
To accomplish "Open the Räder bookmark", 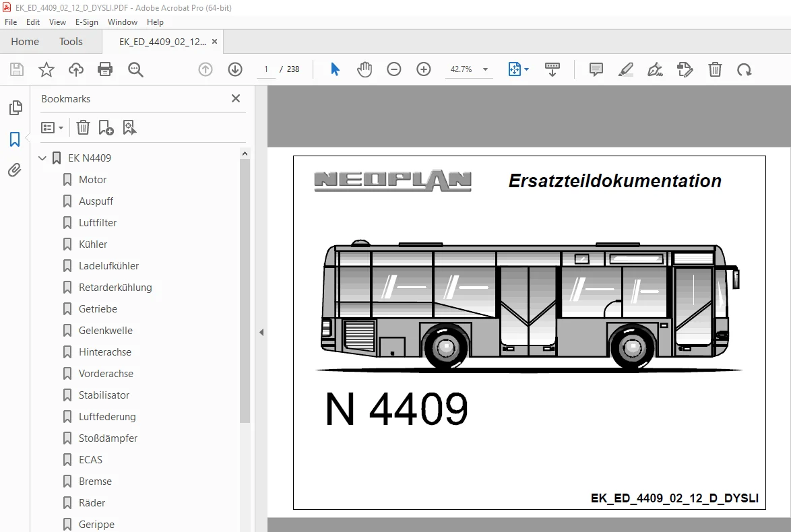I will coord(92,503).
